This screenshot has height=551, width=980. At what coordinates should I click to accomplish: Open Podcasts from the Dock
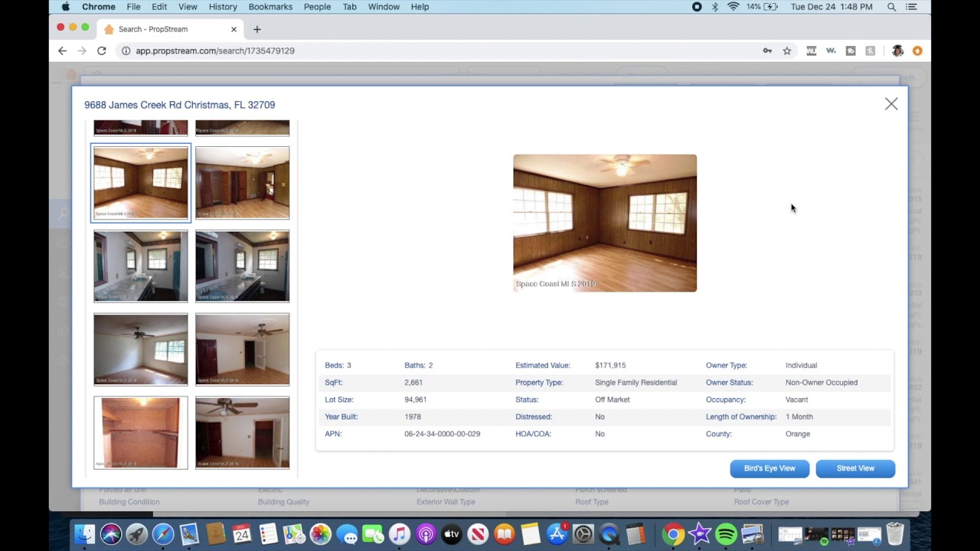point(426,533)
